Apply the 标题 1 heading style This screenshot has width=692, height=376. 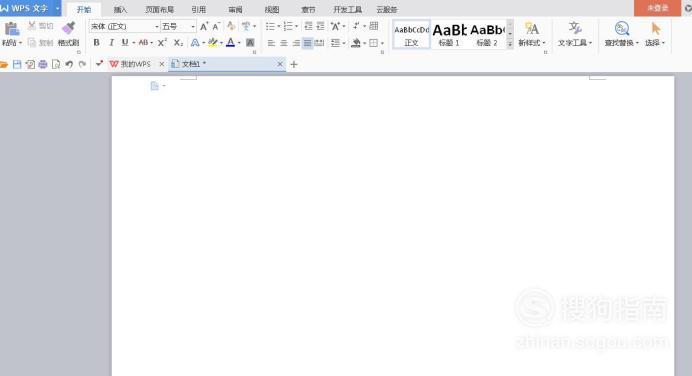coord(449,34)
